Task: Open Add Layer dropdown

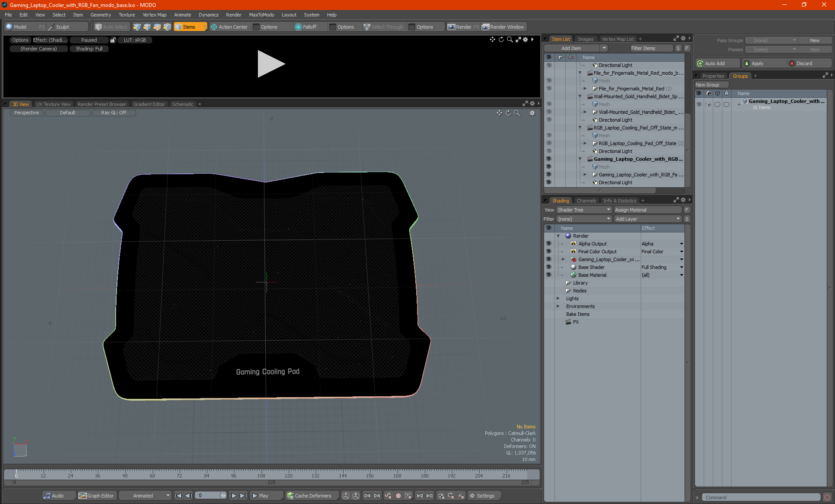Action: [648, 219]
